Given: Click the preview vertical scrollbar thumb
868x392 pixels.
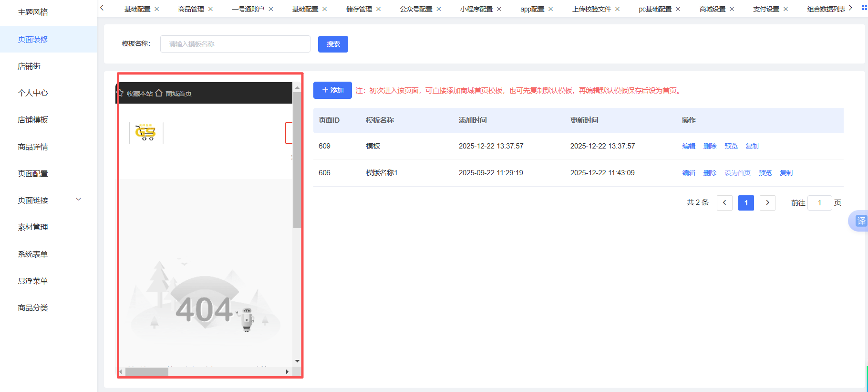Looking at the screenshot, I should (x=297, y=160).
